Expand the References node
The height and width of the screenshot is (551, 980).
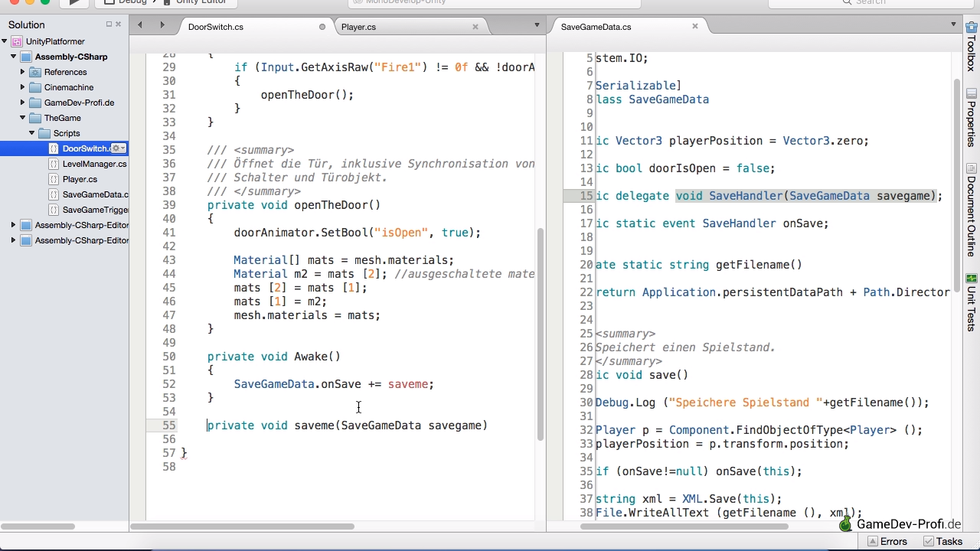click(x=23, y=72)
